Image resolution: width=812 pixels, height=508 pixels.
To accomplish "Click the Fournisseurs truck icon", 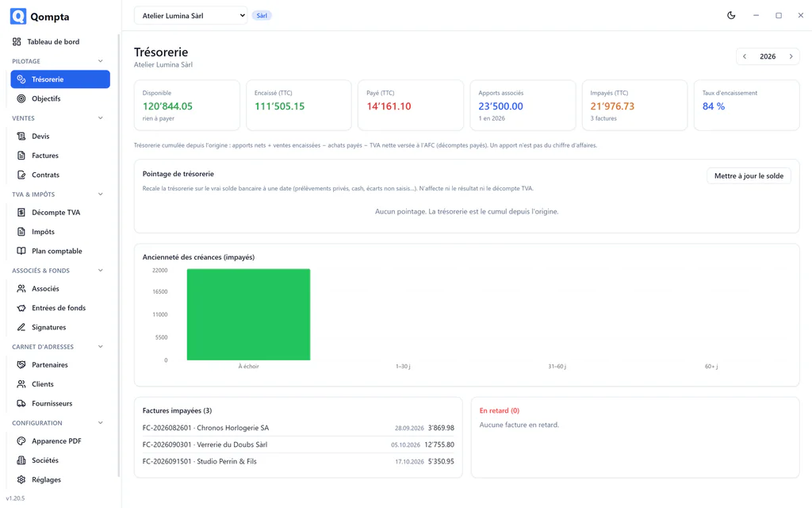I will click(21, 403).
